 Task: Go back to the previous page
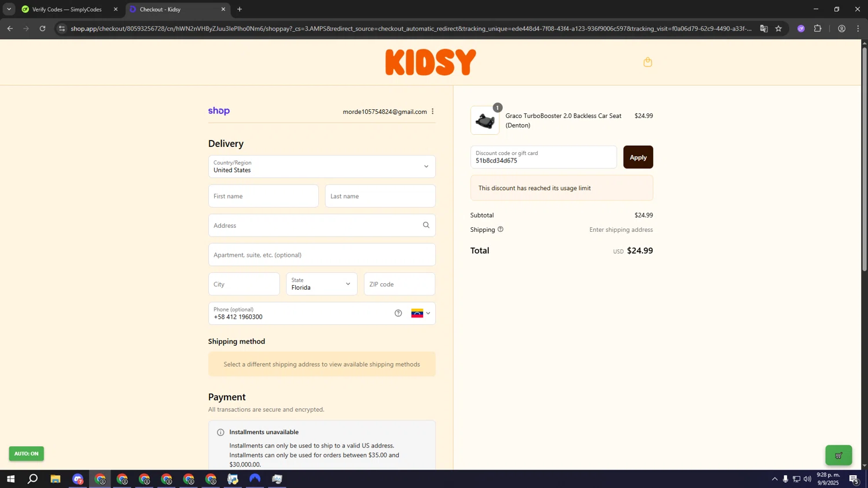[x=10, y=28]
